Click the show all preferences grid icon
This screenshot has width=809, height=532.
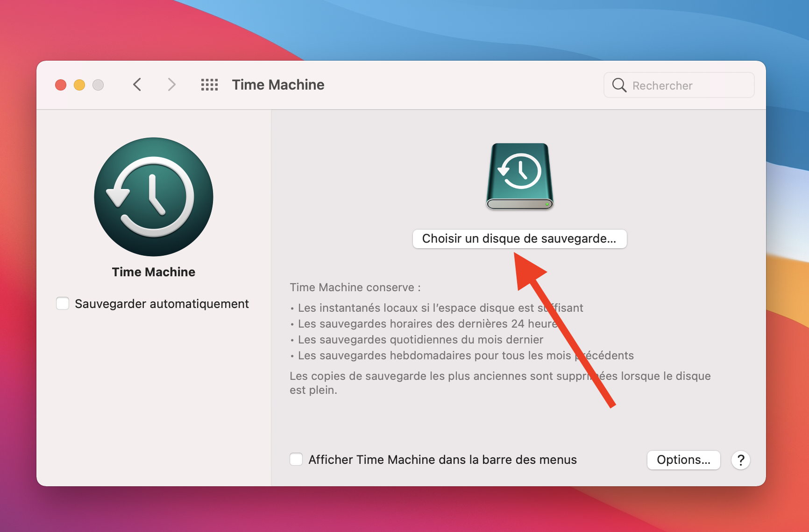209,84
